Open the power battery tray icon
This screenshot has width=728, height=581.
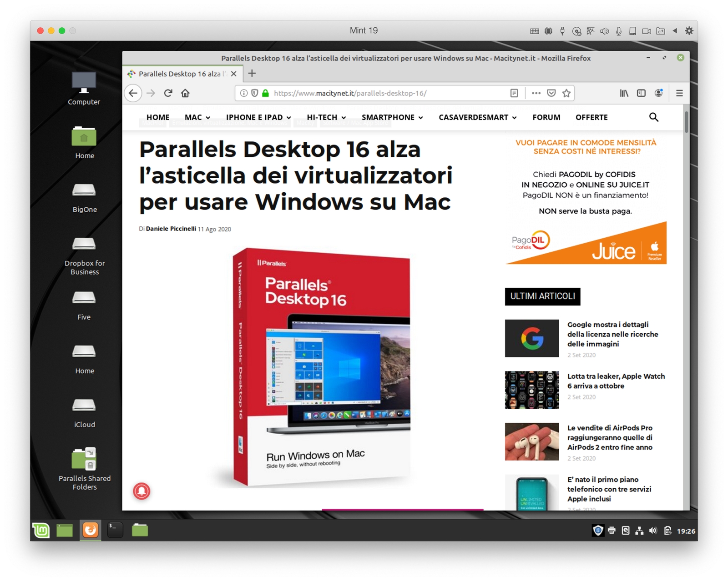point(667,531)
